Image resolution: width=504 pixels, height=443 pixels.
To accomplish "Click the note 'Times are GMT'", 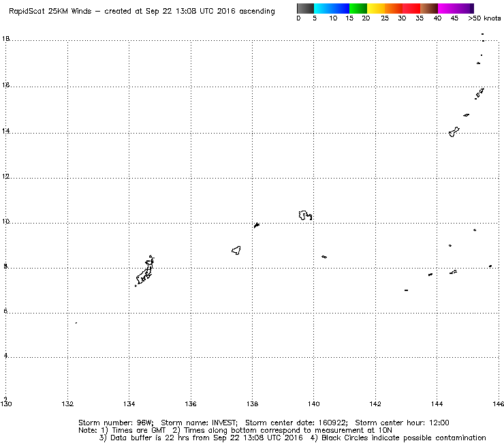I will click(138, 431).
